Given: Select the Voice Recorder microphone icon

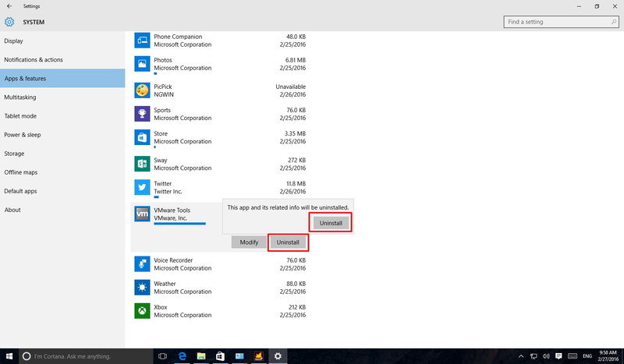Looking at the screenshot, I should (x=142, y=264).
